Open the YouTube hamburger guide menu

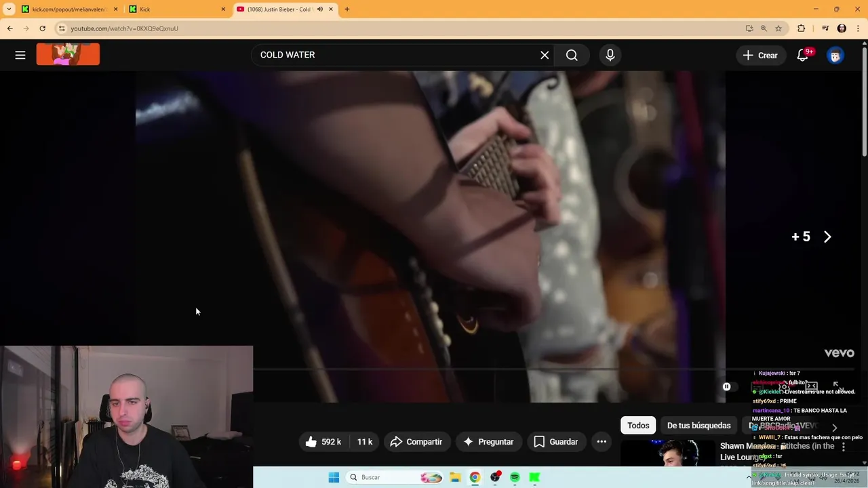(x=20, y=55)
